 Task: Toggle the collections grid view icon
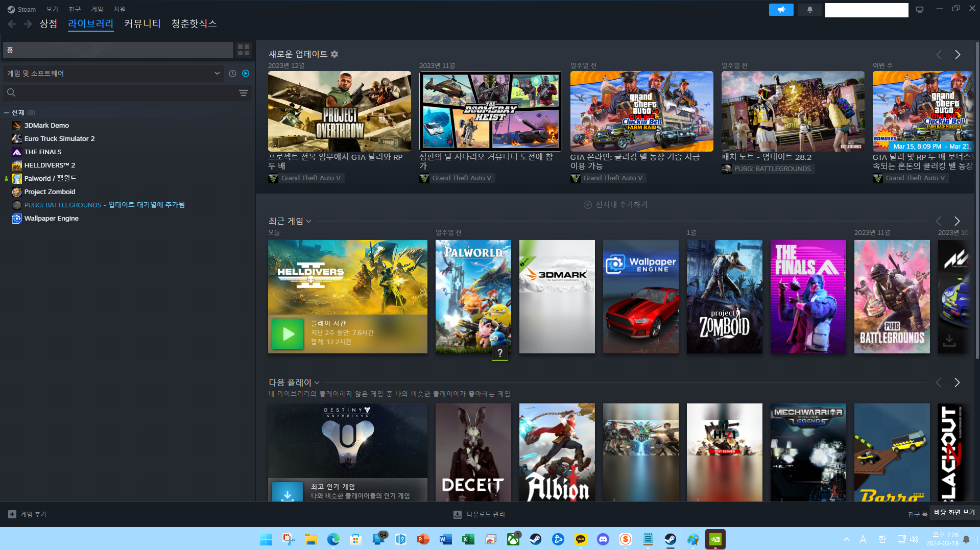(244, 50)
